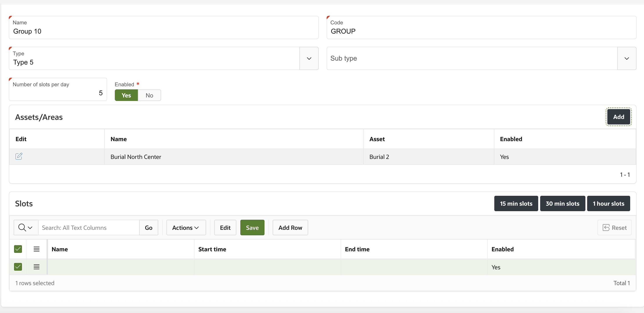
Task: Sort by Start time column header
Action: point(212,249)
